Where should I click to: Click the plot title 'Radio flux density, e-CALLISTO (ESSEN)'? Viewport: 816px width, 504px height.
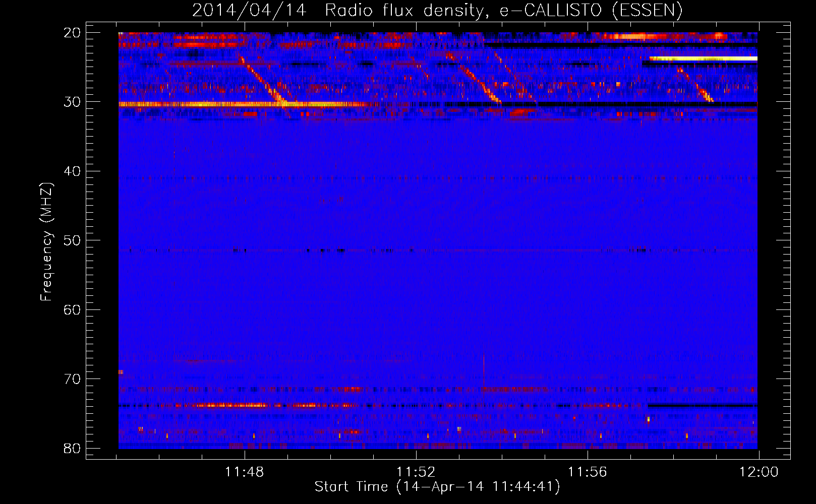point(503,11)
